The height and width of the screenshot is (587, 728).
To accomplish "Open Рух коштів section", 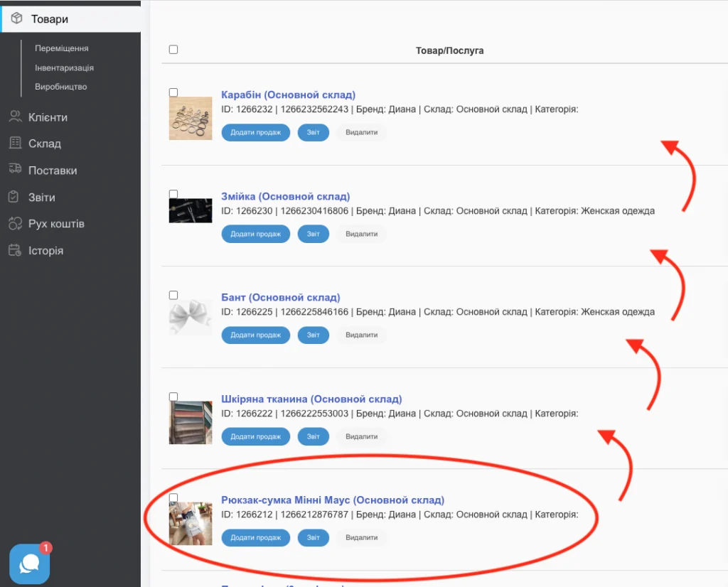I will 56,224.
